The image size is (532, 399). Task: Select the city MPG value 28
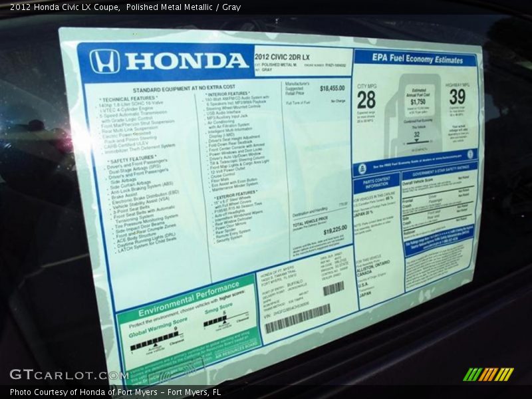click(366, 100)
